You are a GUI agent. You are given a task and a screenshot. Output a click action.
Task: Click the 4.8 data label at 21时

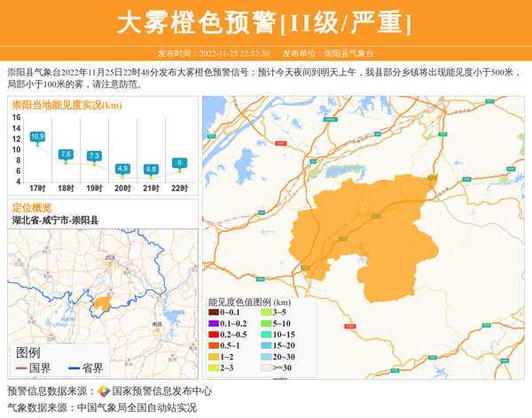click(151, 170)
